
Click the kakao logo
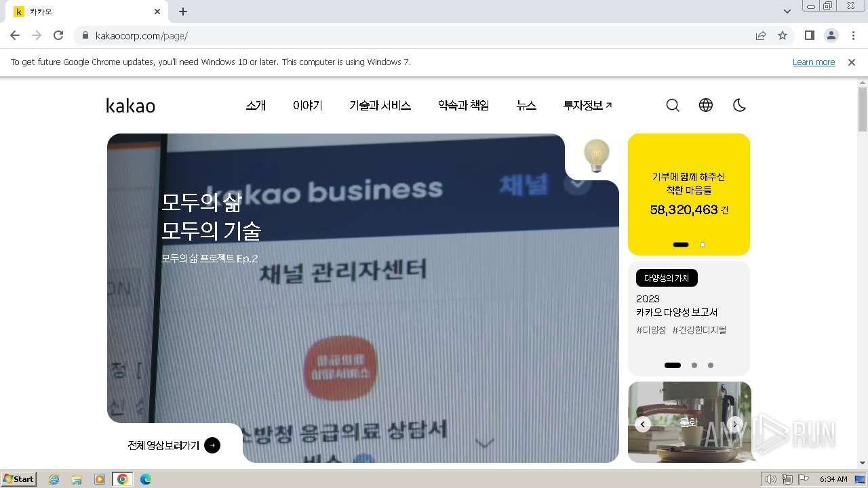pos(130,105)
